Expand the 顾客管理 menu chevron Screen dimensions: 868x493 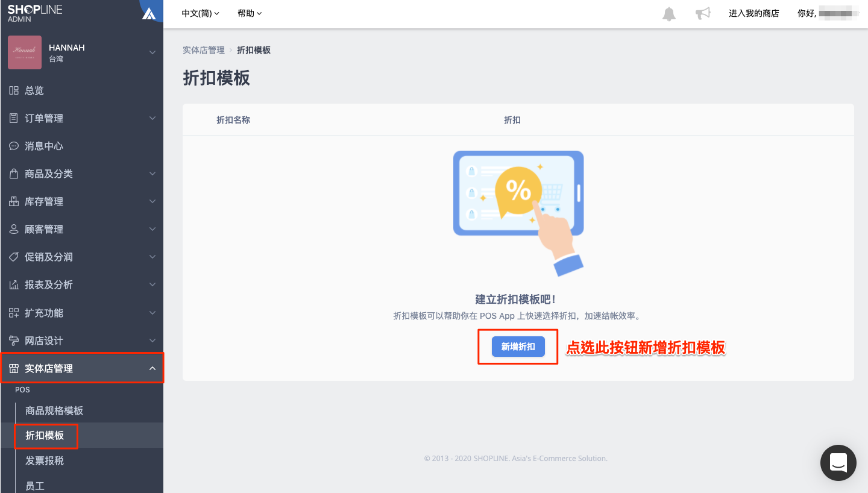coord(153,229)
